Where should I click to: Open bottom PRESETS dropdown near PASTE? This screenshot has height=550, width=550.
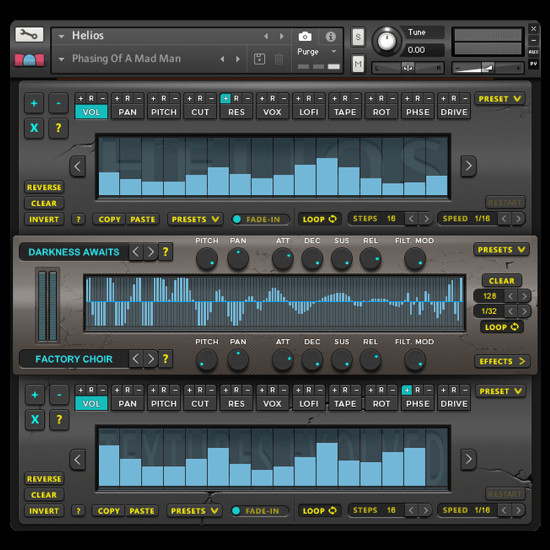[x=194, y=511]
